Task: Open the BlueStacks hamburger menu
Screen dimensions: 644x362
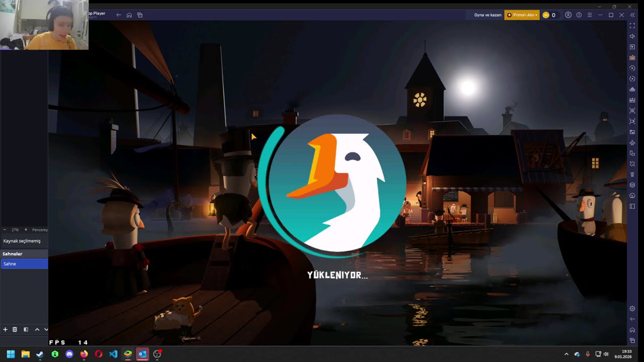Action: click(x=590, y=15)
